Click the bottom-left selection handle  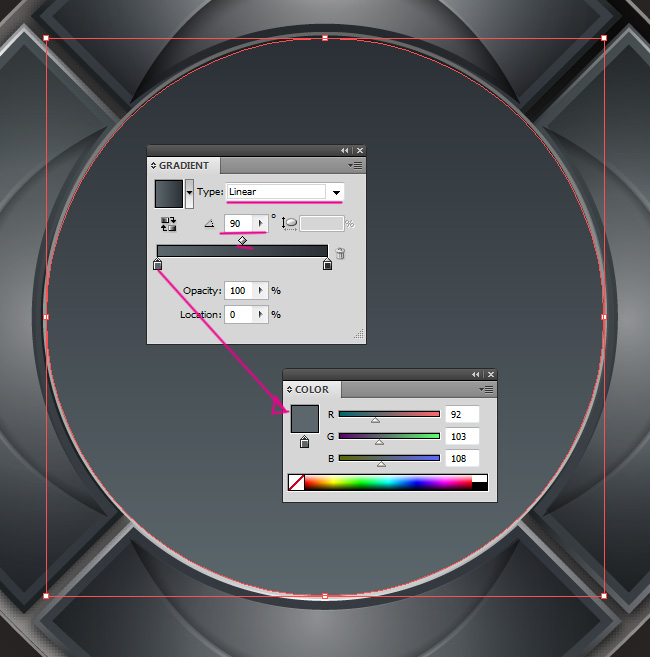click(46, 596)
